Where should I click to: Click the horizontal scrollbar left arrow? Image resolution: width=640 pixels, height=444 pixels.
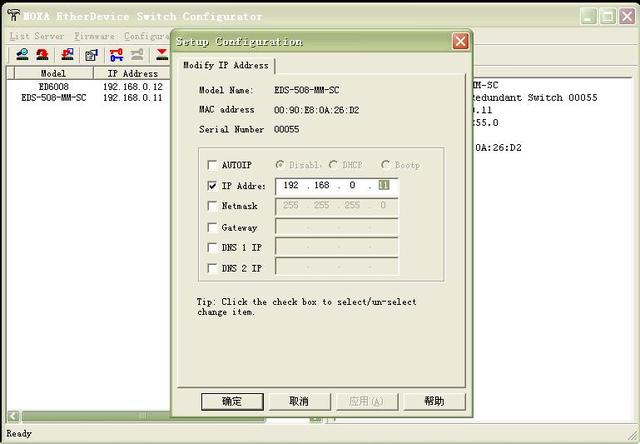pos(13,416)
